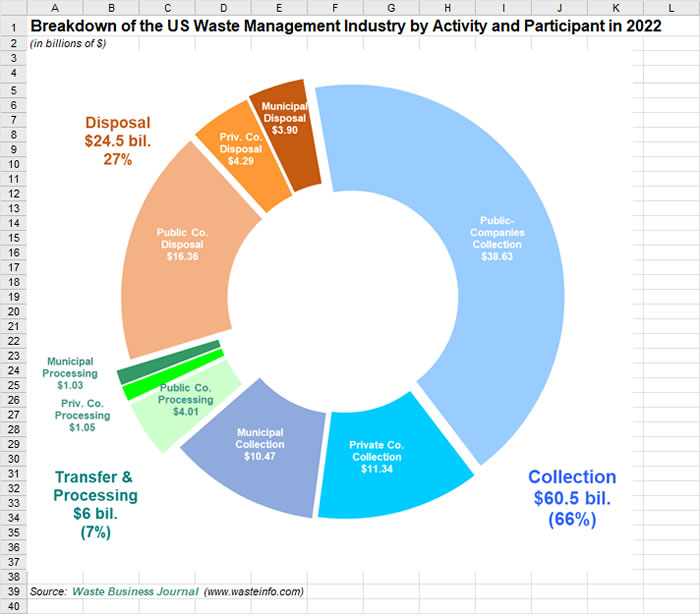Select row 15 header

pos(13,238)
